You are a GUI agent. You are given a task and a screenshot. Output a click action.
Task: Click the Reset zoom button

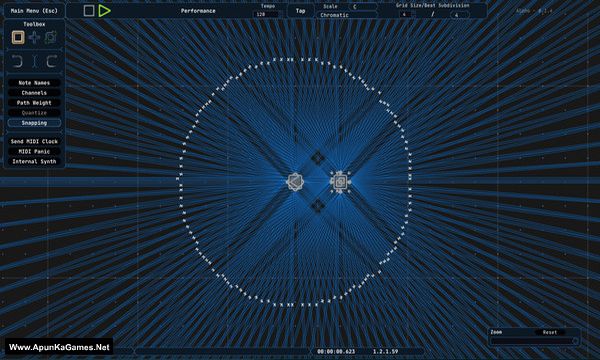pyautogui.click(x=550, y=332)
